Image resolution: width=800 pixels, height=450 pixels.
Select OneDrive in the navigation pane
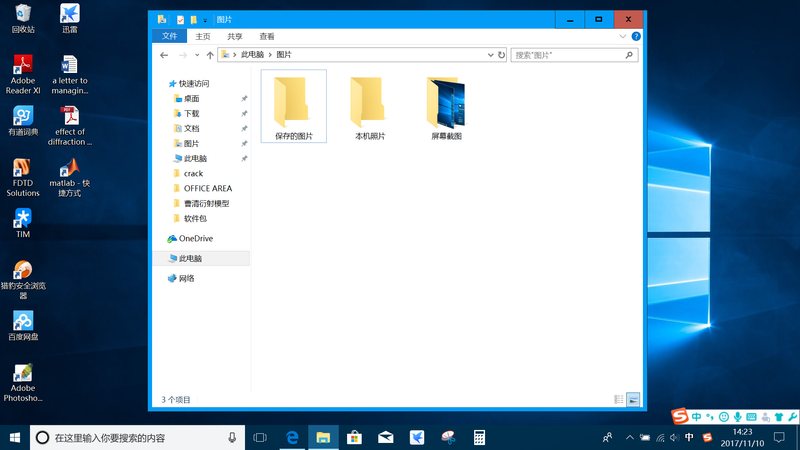[195, 238]
